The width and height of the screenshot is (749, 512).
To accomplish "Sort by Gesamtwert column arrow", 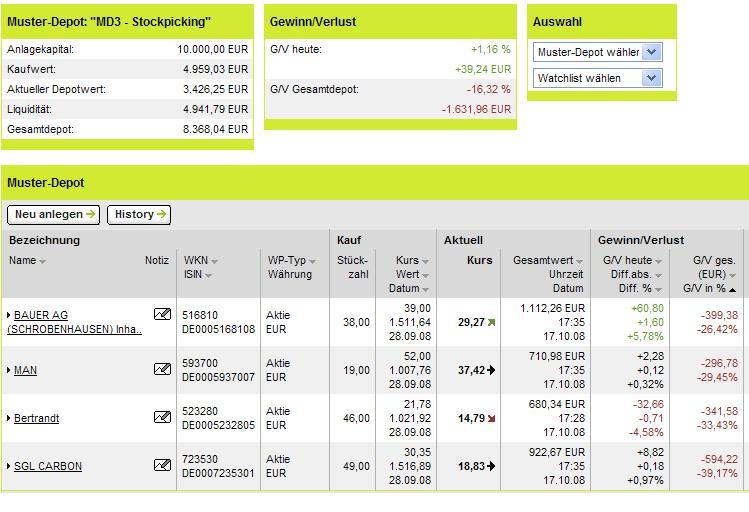I will click(579, 262).
